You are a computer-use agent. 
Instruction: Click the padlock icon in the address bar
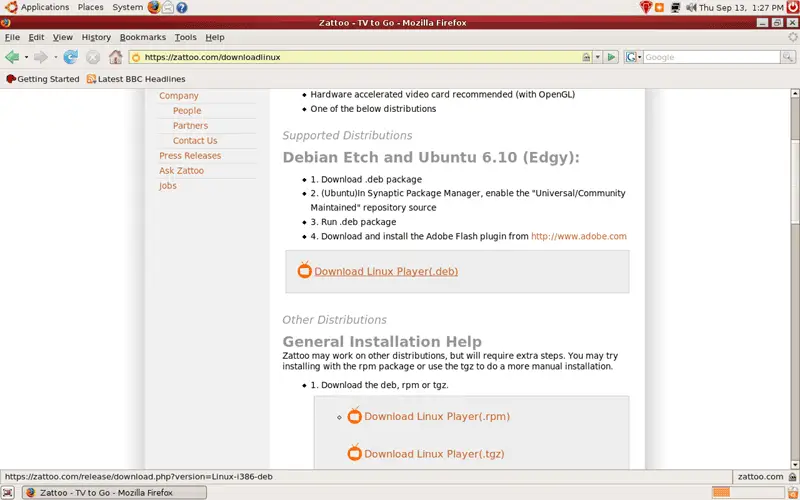587,57
